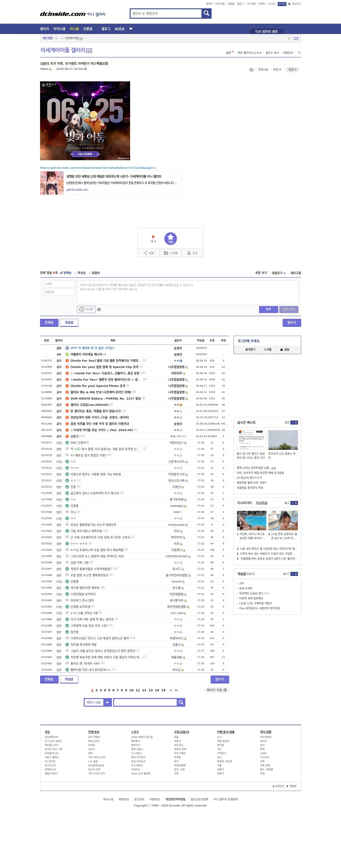The width and height of the screenshot is (341, 868).
Task: Click the notice icon of 신문고 row
Action: click(x=67, y=436)
